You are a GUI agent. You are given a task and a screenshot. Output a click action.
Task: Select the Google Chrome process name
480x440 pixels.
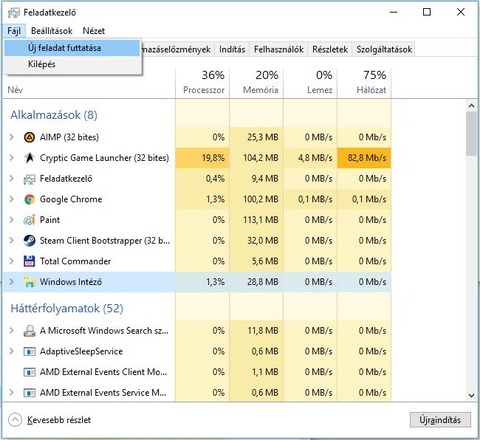(71, 199)
